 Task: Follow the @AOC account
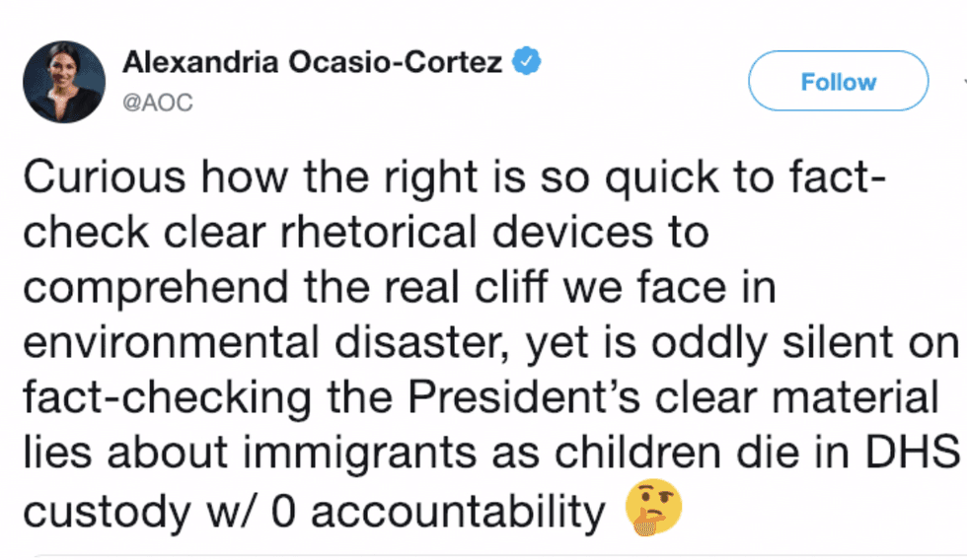pos(838,81)
